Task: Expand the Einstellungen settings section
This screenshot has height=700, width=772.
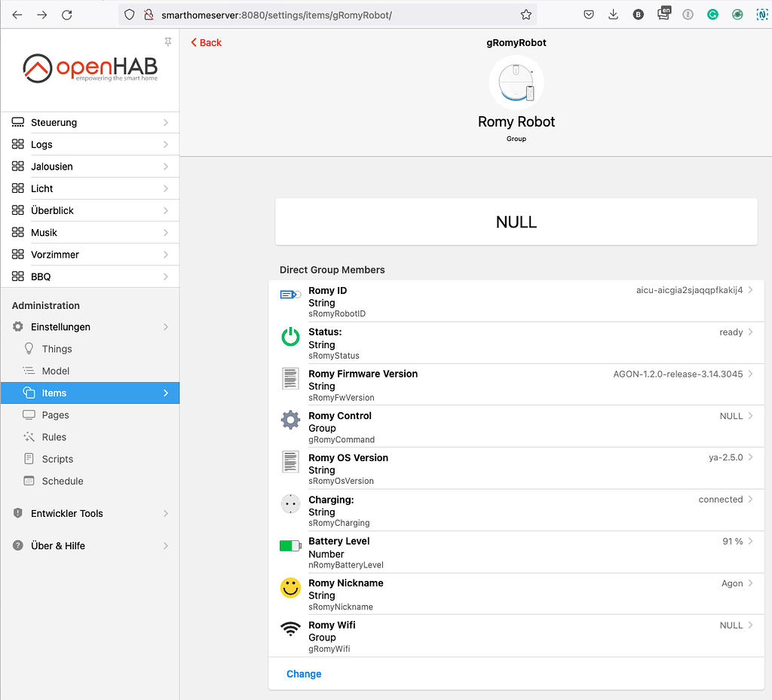Action: 90,327
